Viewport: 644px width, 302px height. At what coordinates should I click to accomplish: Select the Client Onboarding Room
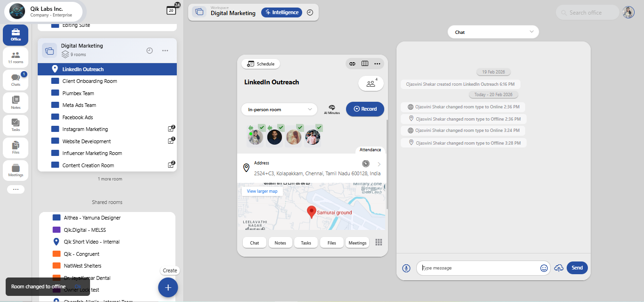coord(107,81)
